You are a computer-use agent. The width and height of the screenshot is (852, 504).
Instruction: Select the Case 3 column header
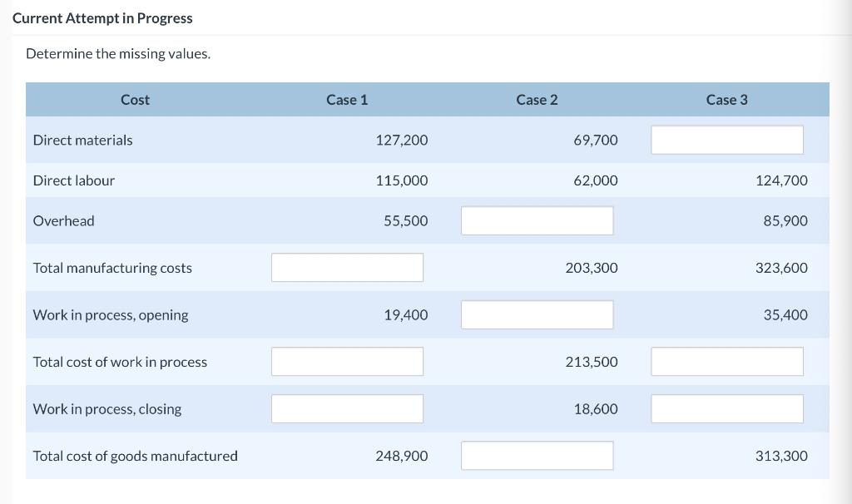click(726, 99)
